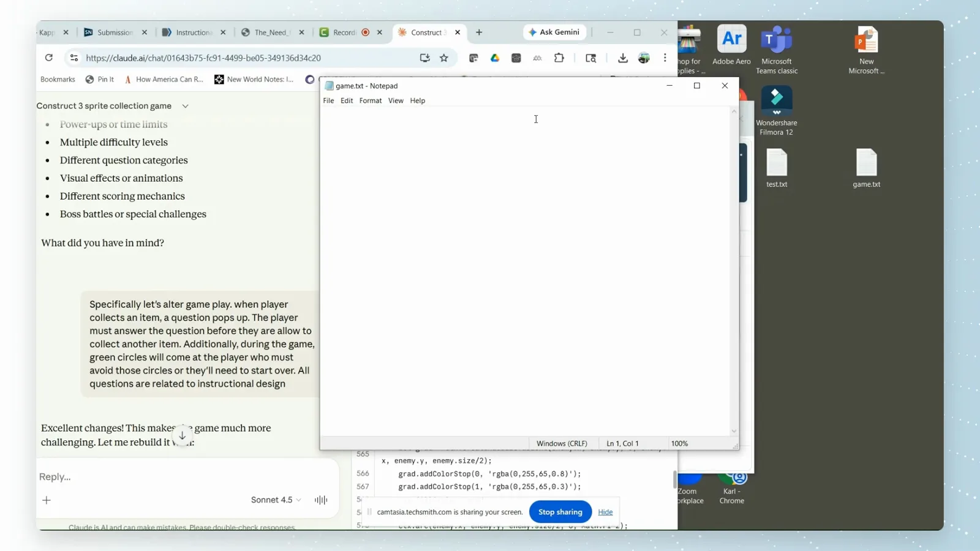
Task: Open Chrome downloads icon
Action: [x=623, y=58]
